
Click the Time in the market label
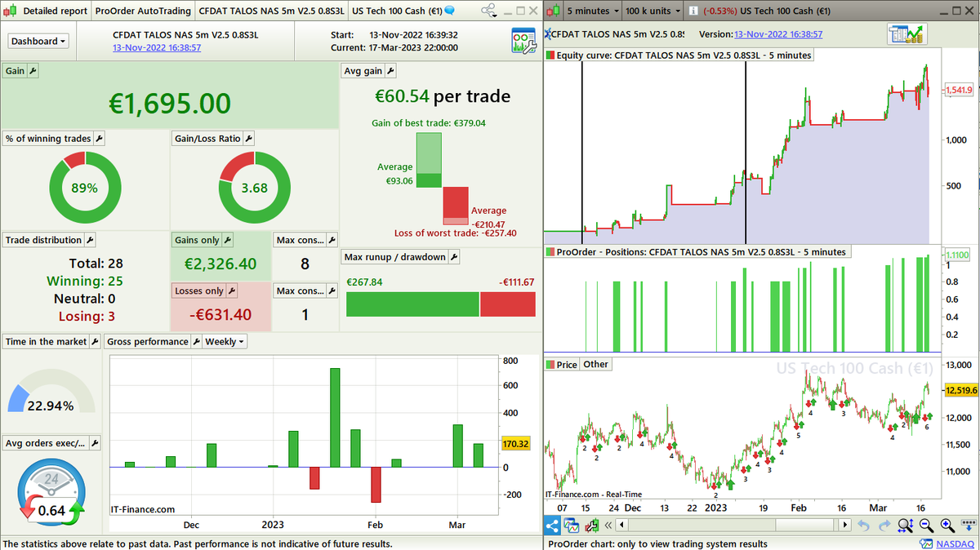(46, 342)
